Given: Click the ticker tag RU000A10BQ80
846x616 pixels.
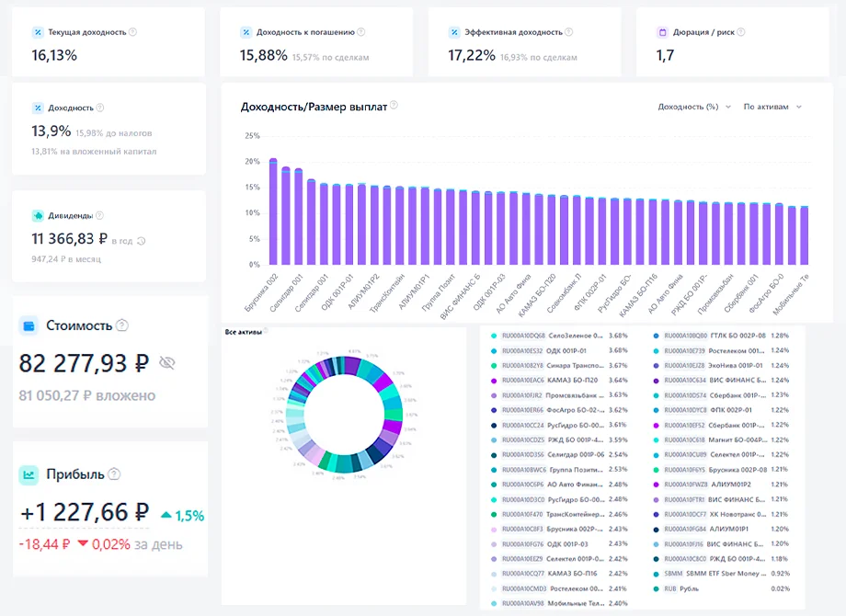Looking at the screenshot, I should pos(685,336).
